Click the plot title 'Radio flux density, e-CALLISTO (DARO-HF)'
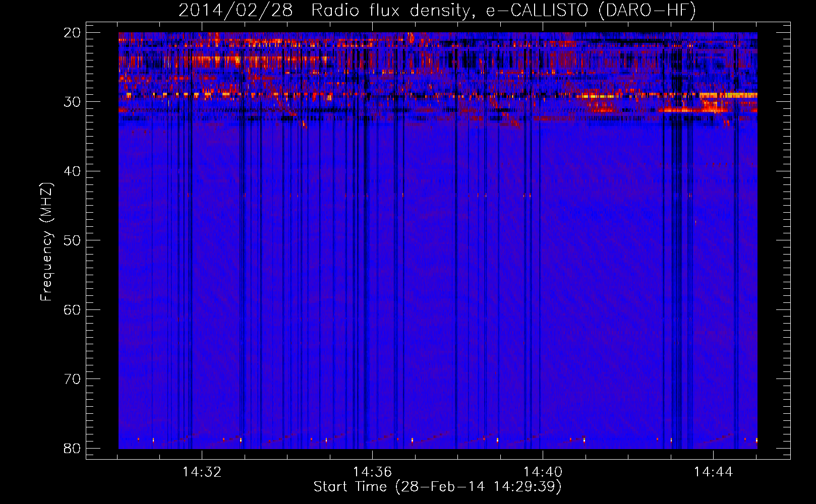 pos(503,11)
